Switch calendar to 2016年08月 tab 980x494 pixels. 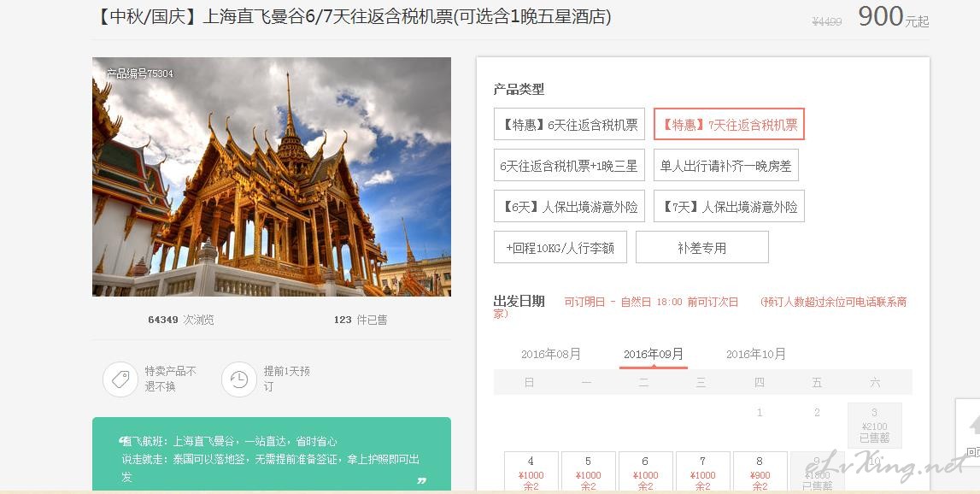pyautogui.click(x=550, y=354)
